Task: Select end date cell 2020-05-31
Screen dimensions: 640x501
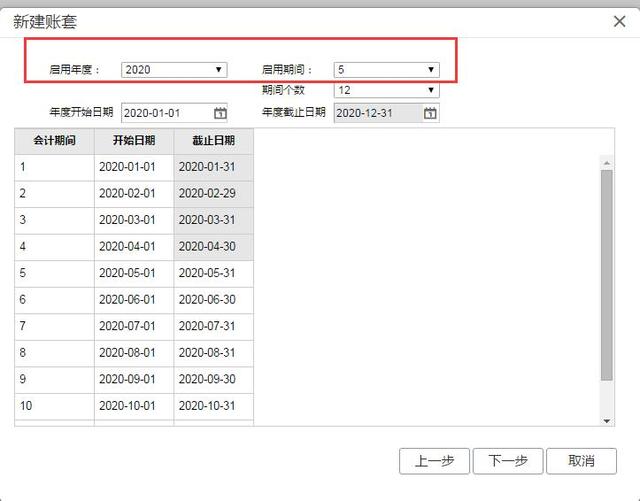Action: click(x=213, y=274)
